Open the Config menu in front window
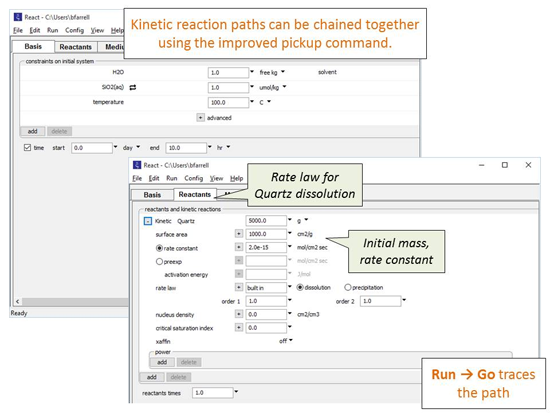This screenshot has width=550, height=413. pyautogui.click(x=194, y=178)
